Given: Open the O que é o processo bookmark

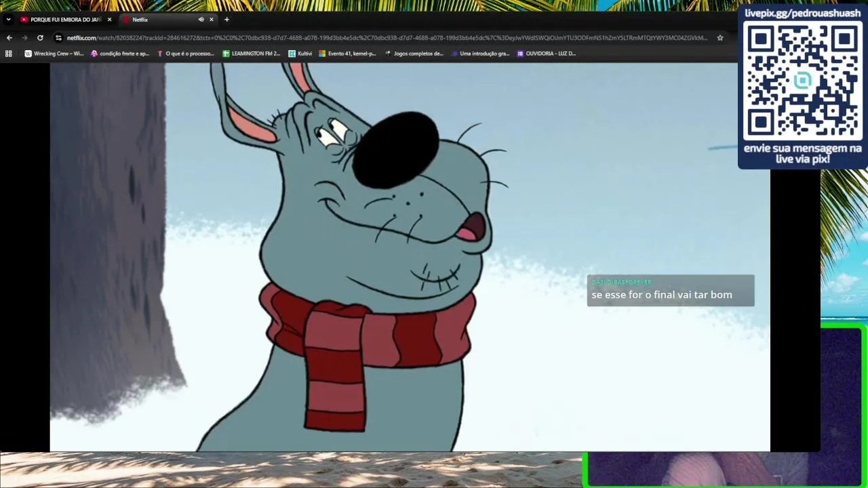Looking at the screenshot, I should click(185, 54).
